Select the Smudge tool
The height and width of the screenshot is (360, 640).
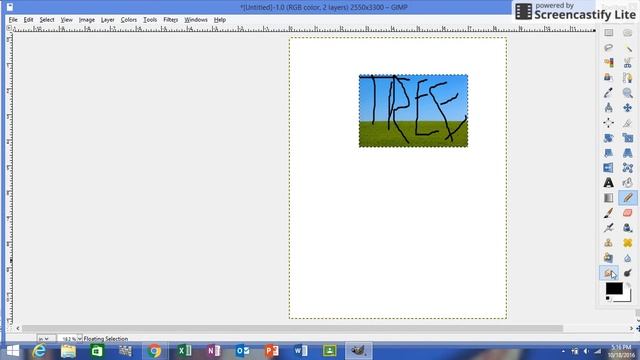coord(609,273)
